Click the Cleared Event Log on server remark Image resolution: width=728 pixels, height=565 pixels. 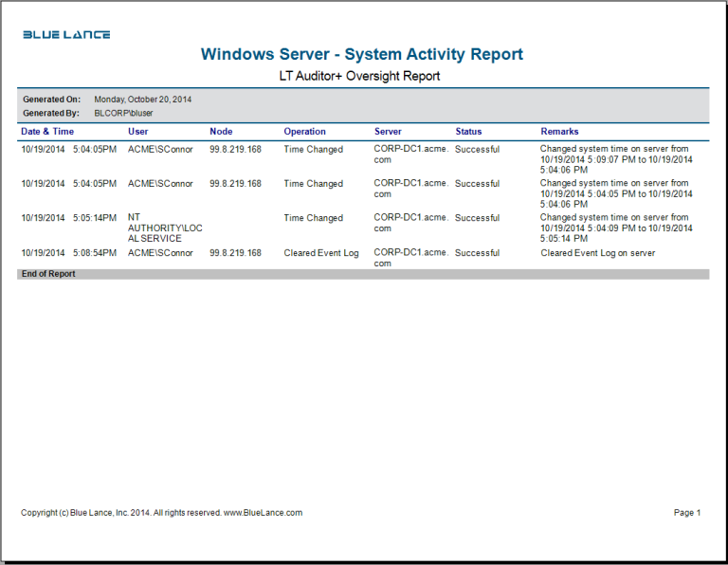(x=598, y=253)
